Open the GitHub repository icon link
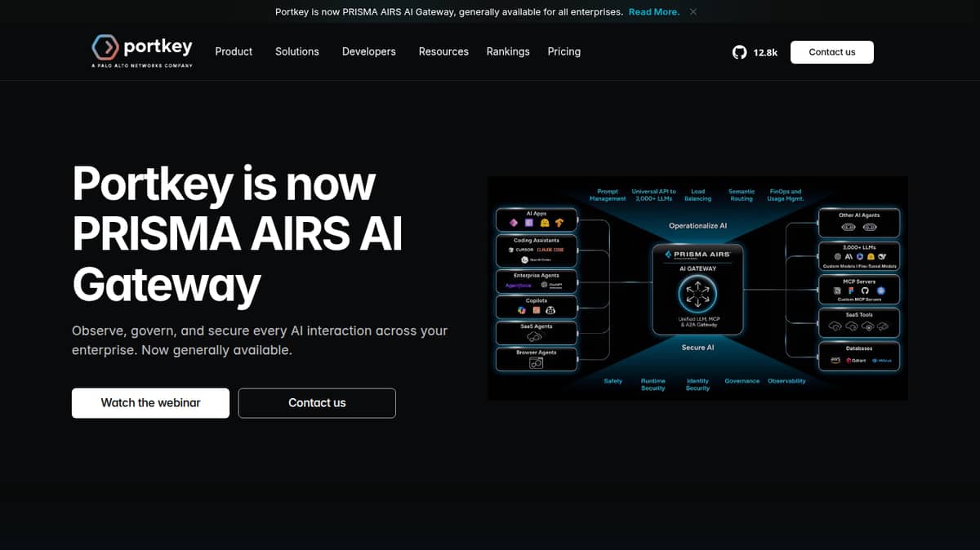 click(739, 52)
